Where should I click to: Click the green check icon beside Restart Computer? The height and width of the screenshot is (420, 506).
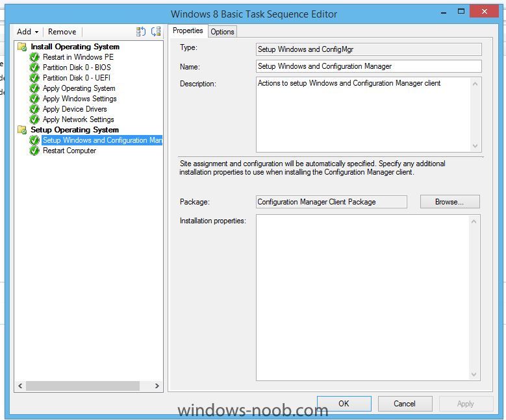(x=34, y=151)
